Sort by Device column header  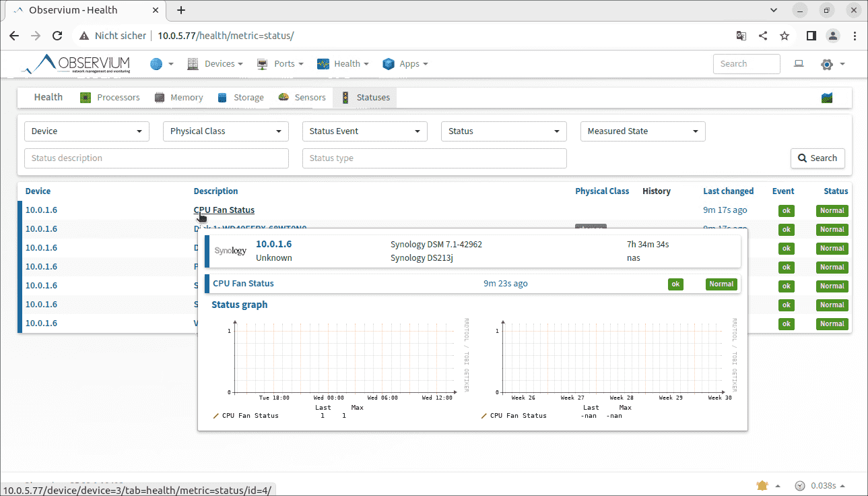[x=38, y=191]
